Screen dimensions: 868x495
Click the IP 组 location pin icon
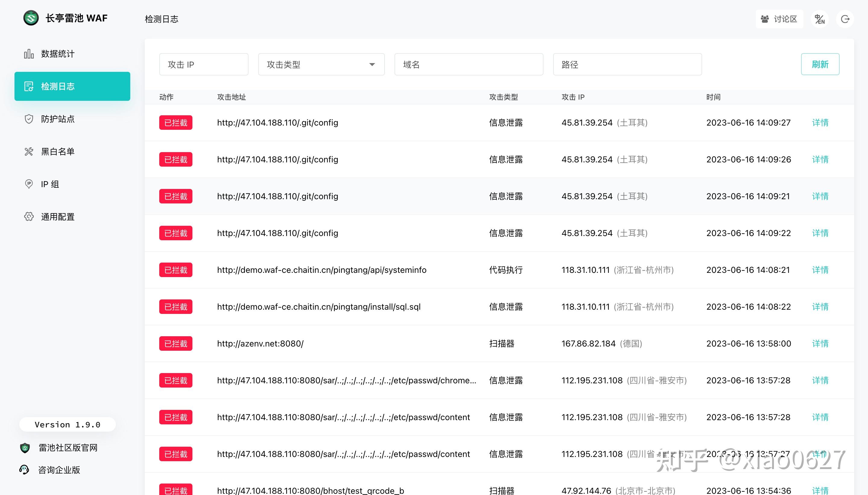pyautogui.click(x=29, y=184)
